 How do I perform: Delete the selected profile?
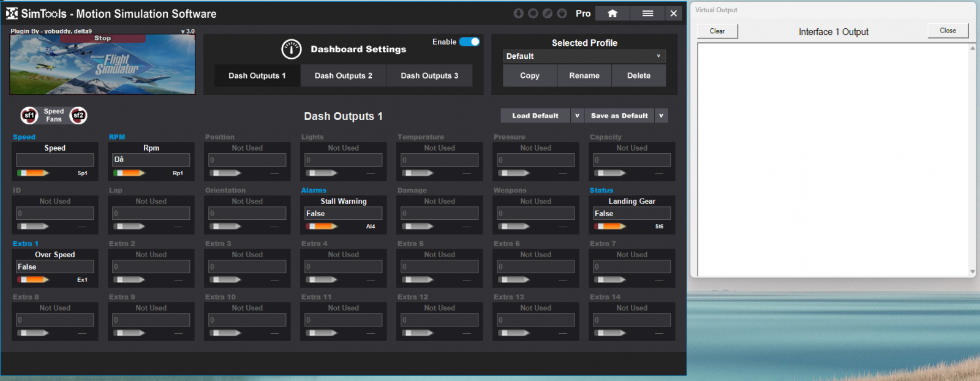[x=639, y=76]
